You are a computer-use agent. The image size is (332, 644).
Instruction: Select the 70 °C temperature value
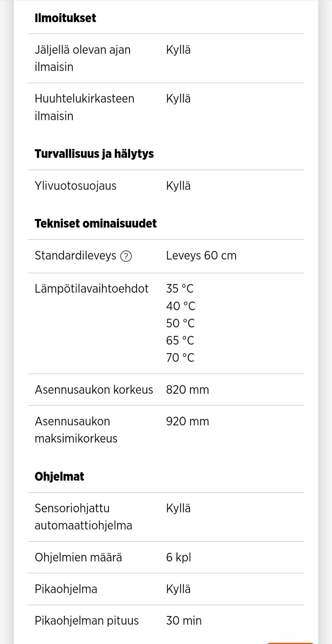180,358
